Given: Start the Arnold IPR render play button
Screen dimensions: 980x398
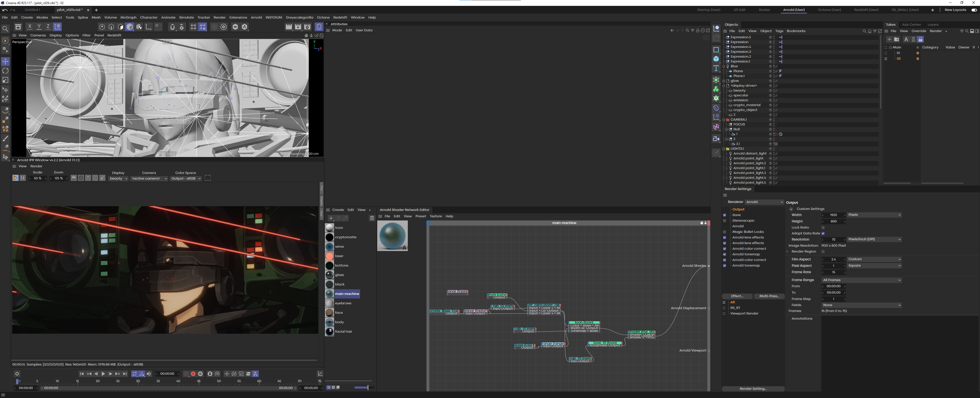Looking at the screenshot, I should [x=15, y=178].
